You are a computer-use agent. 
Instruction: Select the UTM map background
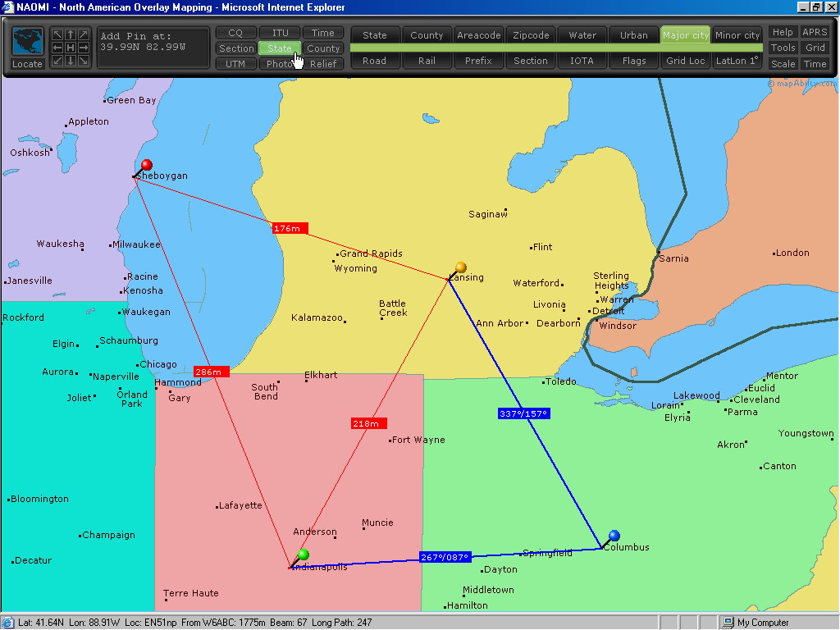235,64
